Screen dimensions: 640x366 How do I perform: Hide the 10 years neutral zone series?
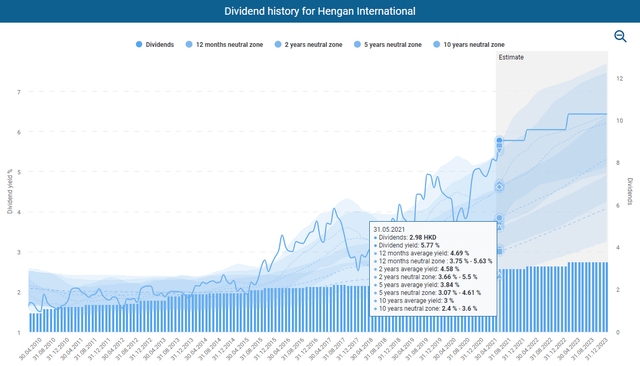469,44
